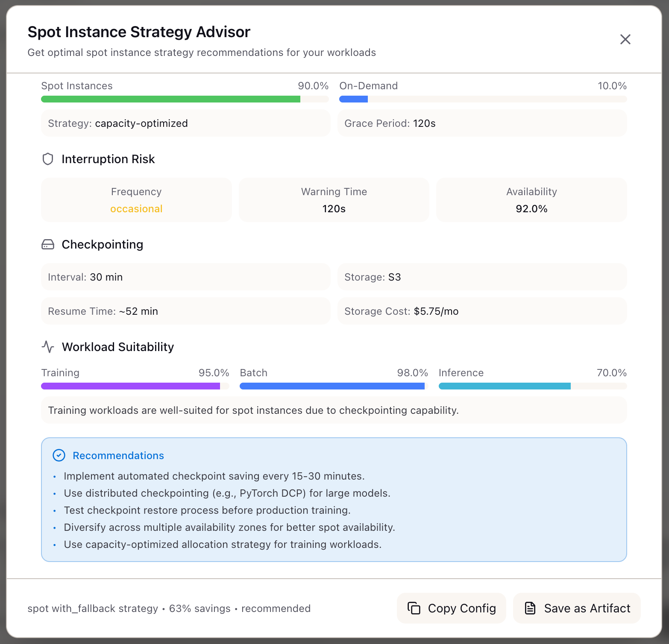Click the 63% savings footer text
Viewport: 669px width, 644px height.
coord(199,608)
